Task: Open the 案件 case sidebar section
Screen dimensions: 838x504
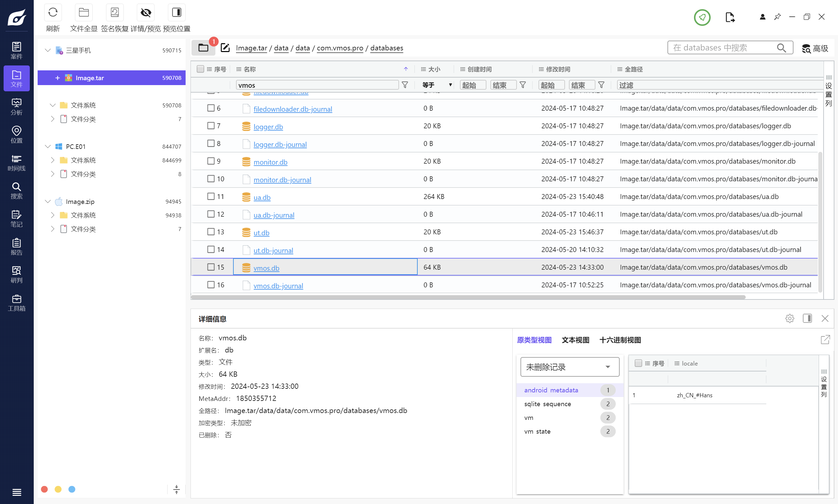Action: (x=17, y=50)
